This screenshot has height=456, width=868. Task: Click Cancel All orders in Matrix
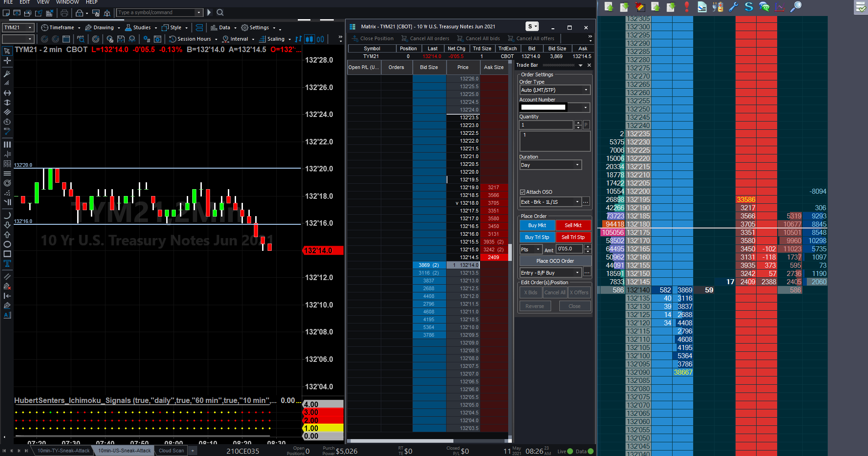point(425,38)
